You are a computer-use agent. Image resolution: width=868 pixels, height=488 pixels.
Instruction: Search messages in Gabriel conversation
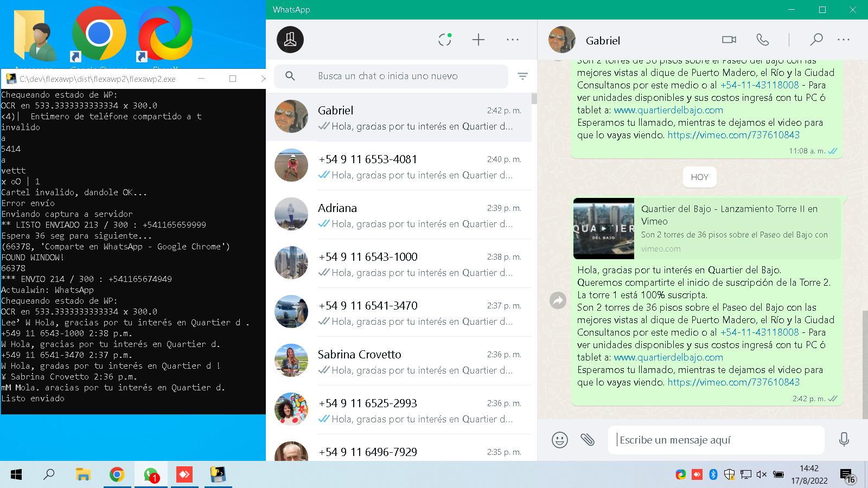point(816,40)
